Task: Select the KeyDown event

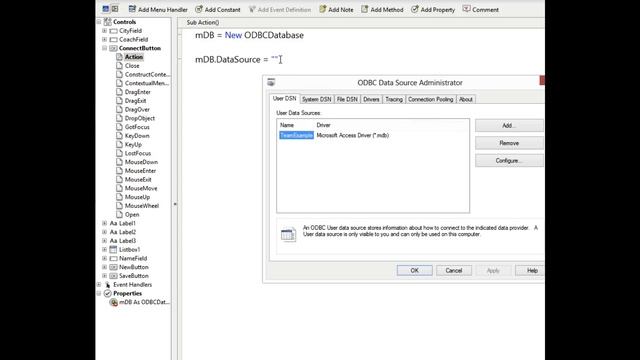Action: [137, 136]
